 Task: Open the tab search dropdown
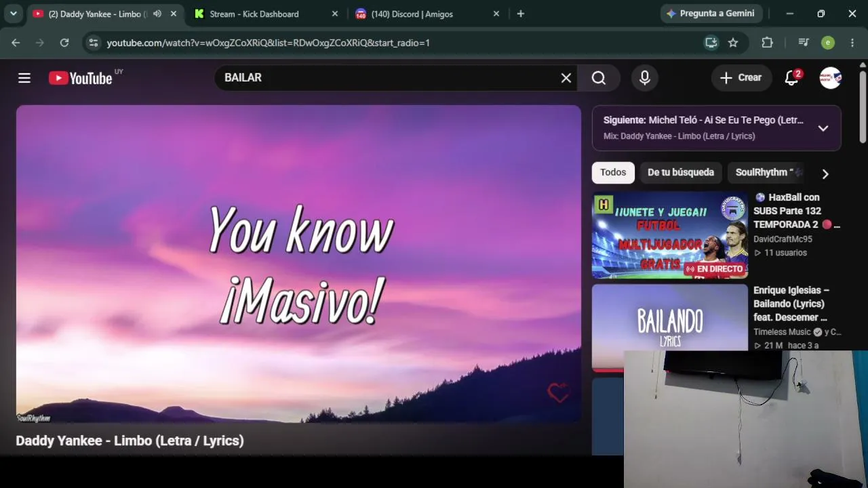tap(13, 14)
